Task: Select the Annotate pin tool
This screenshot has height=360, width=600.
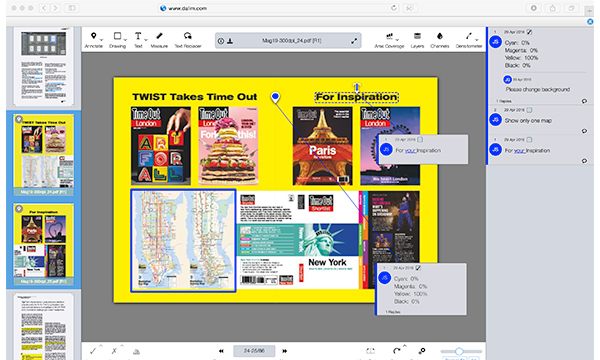Action: click(93, 36)
